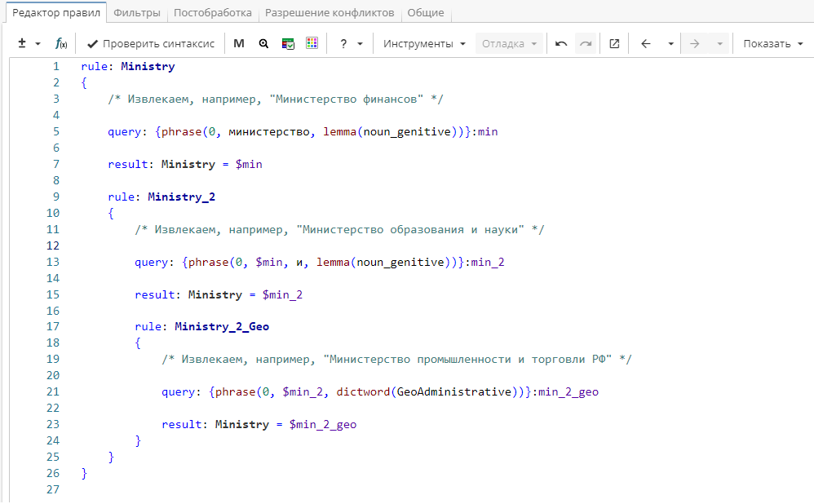This screenshot has width=814, height=504.
Task: Open the plus-minus dropdown arrow
Action: 38,44
